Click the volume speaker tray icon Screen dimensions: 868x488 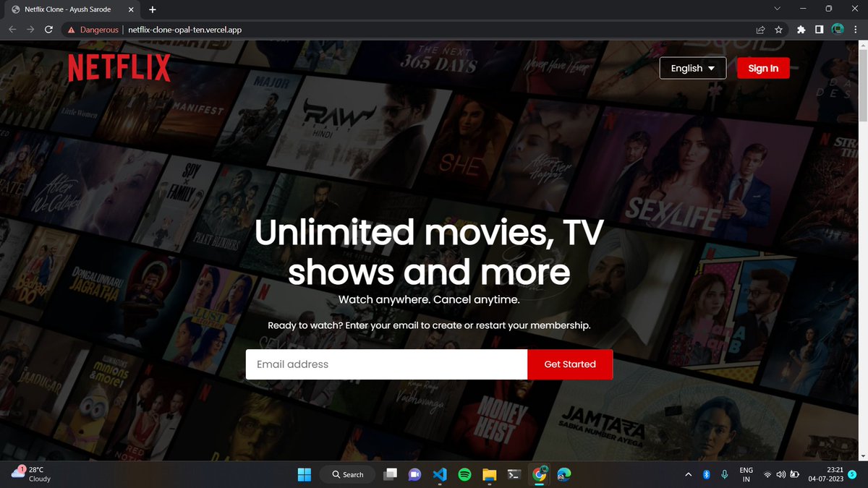click(780, 475)
